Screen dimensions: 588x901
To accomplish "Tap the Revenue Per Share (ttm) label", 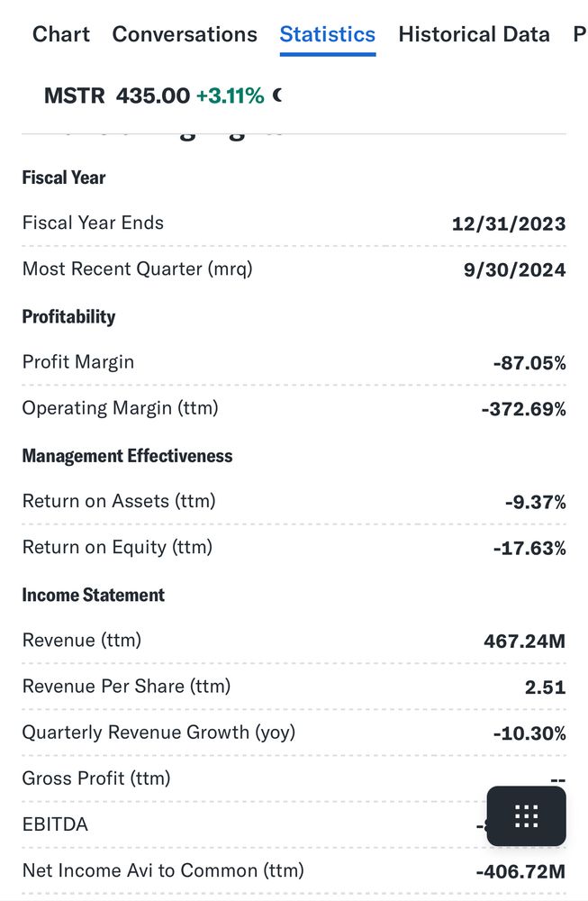I will point(126,687).
